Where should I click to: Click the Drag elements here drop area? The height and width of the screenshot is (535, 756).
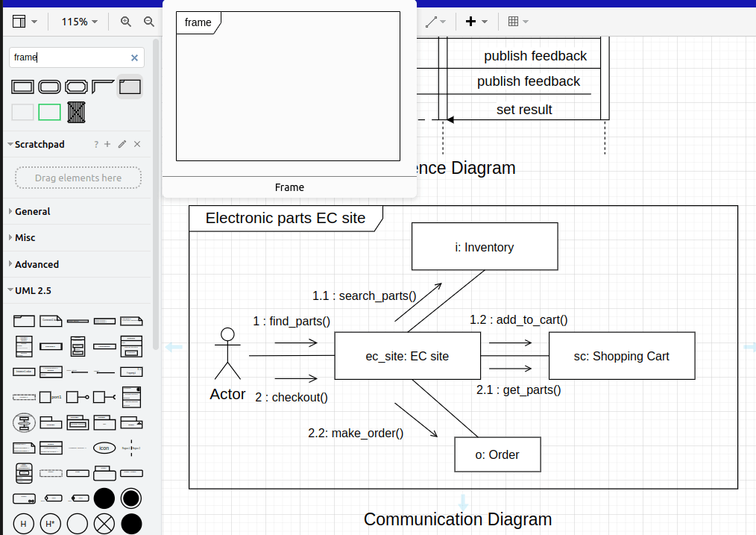tap(78, 178)
